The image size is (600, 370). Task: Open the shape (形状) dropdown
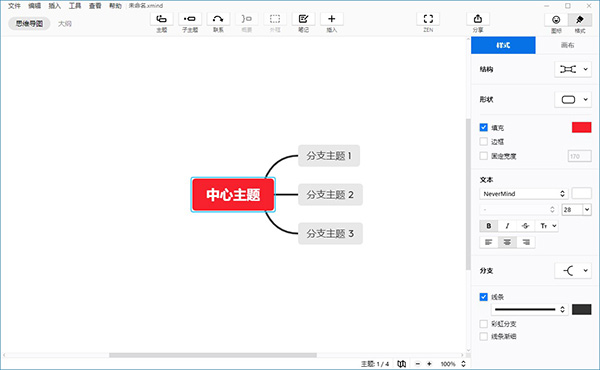click(x=573, y=100)
